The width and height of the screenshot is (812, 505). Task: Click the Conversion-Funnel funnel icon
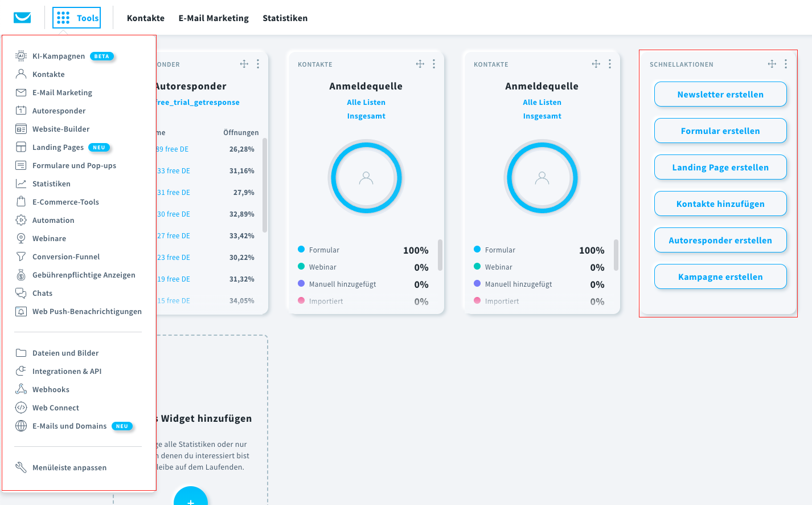click(21, 256)
